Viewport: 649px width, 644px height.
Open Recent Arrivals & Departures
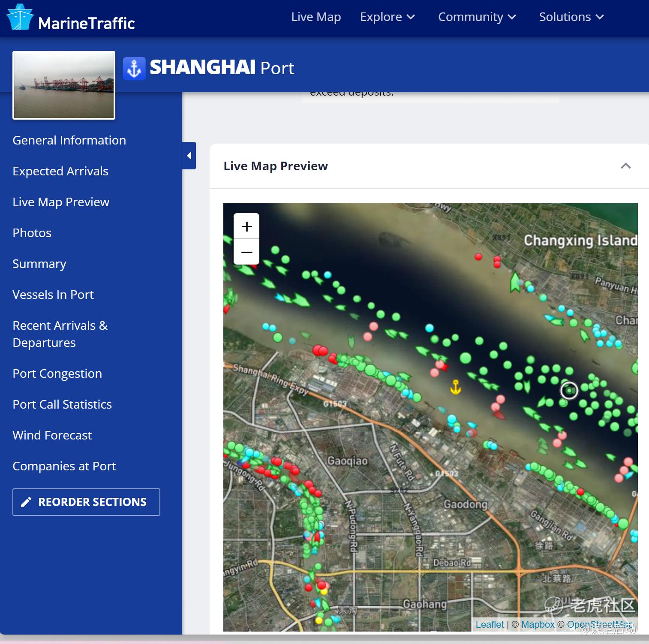click(x=60, y=334)
